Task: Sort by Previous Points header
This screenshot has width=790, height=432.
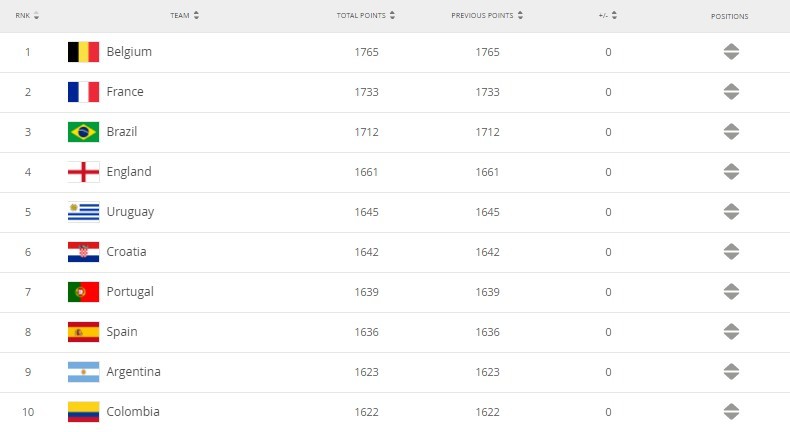Action: click(x=487, y=16)
